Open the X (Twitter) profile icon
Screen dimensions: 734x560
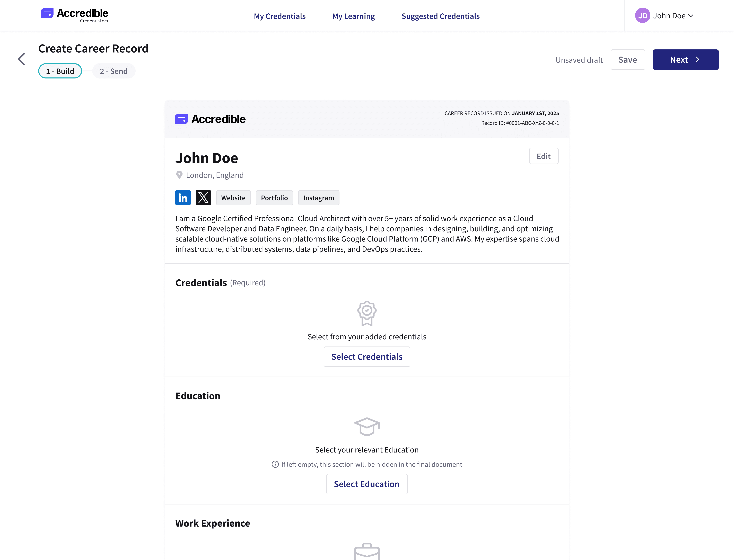click(203, 198)
